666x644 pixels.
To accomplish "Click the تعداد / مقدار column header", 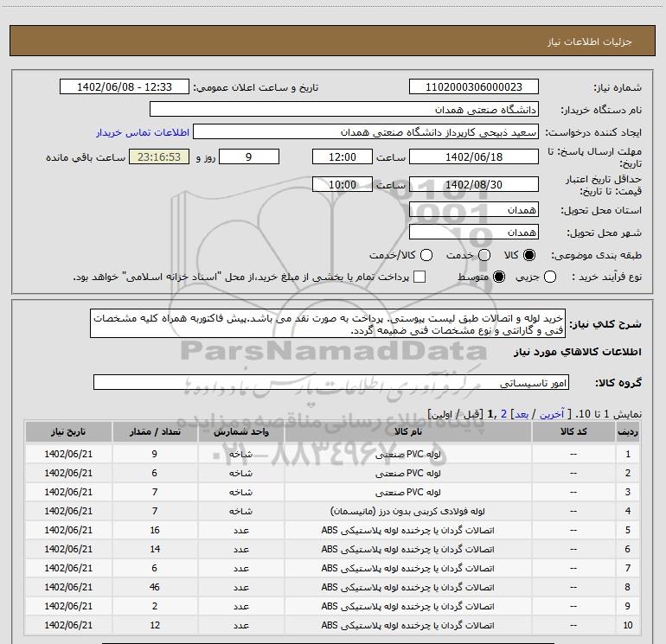I will [x=155, y=431].
